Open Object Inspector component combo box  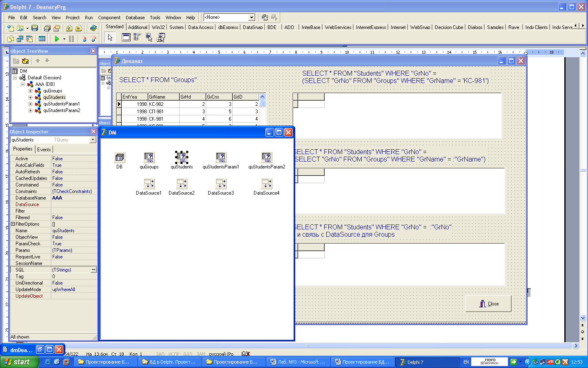click(x=93, y=140)
